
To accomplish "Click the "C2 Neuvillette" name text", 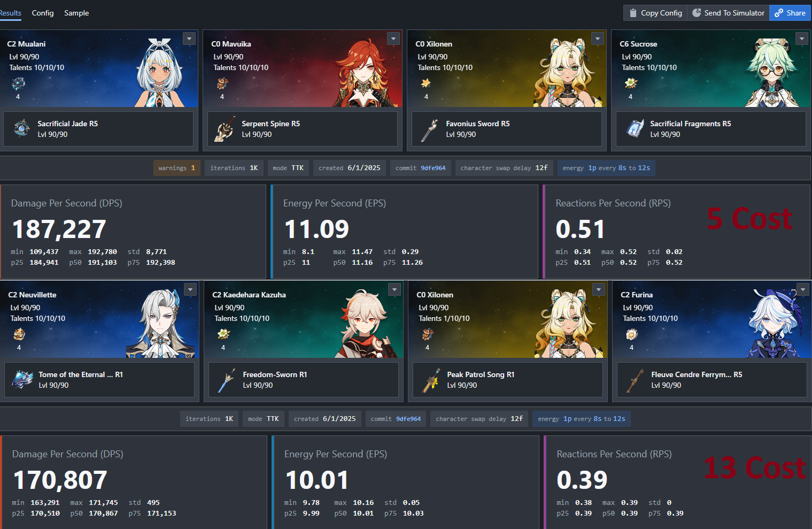I will click(x=32, y=295).
